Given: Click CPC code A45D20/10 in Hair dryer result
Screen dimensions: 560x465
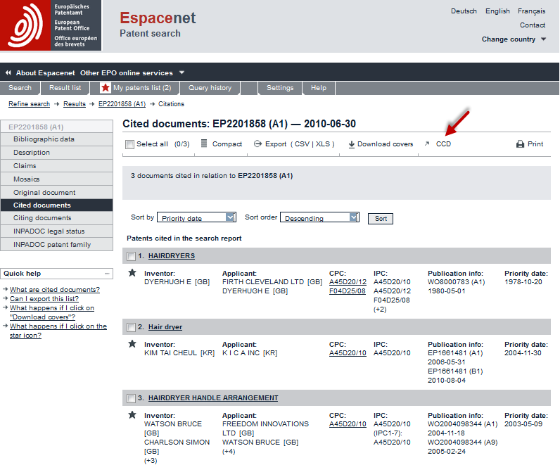Looking at the screenshot, I should [348, 353].
